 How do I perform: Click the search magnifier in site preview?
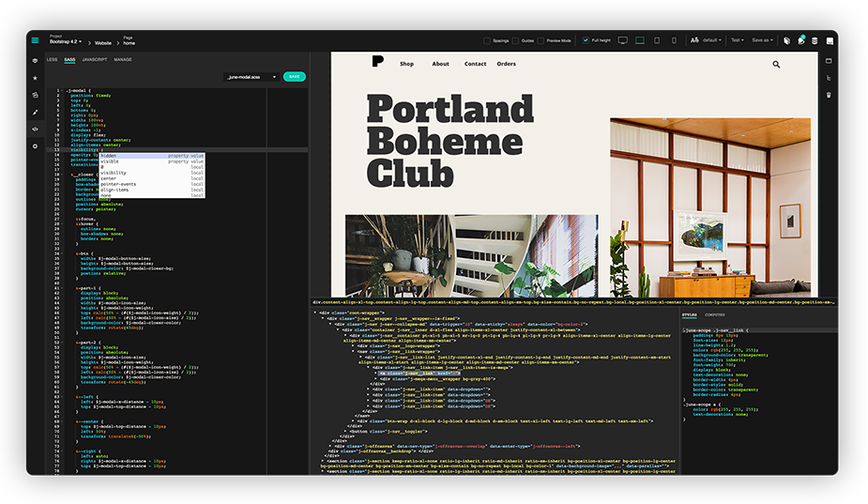776,64
